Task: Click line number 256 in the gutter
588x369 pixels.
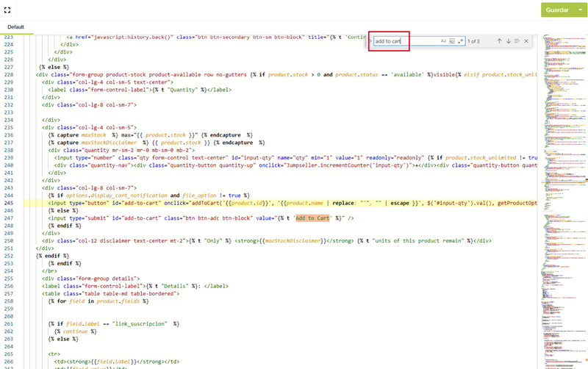Action: click(9, 287)
